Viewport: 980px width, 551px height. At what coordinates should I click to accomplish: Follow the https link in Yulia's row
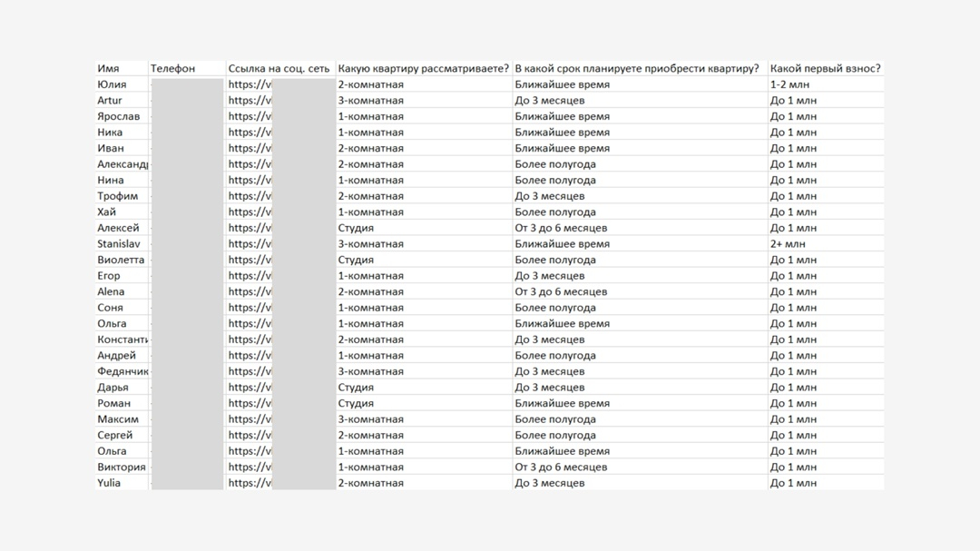250,483
